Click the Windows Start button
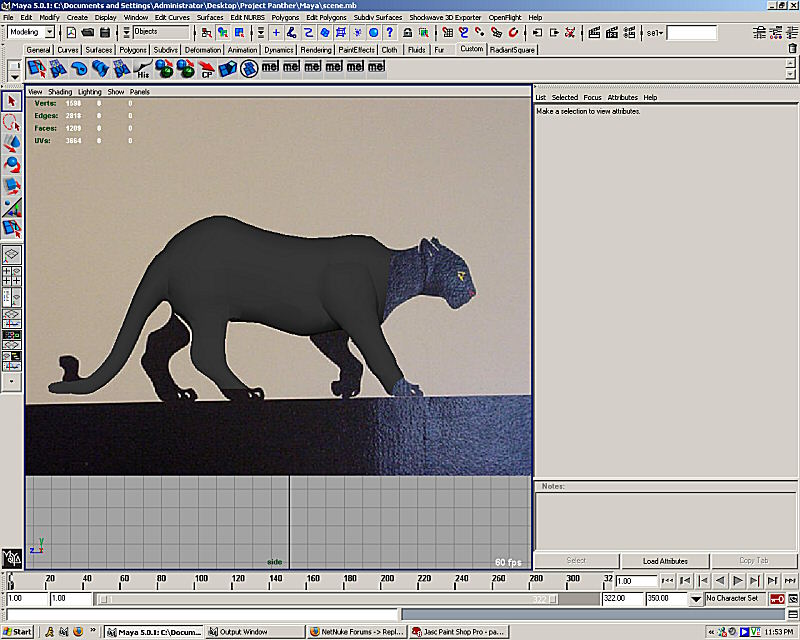Screen dimensions: 800x640 pos(17,632)
